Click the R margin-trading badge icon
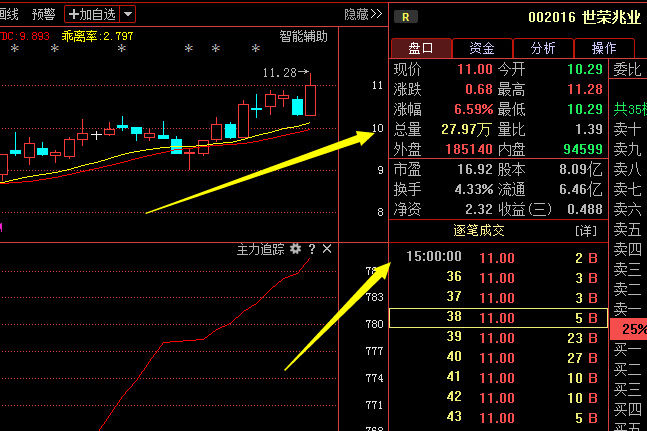Screen dimensions: 647x431 click(x=405, y=16)
